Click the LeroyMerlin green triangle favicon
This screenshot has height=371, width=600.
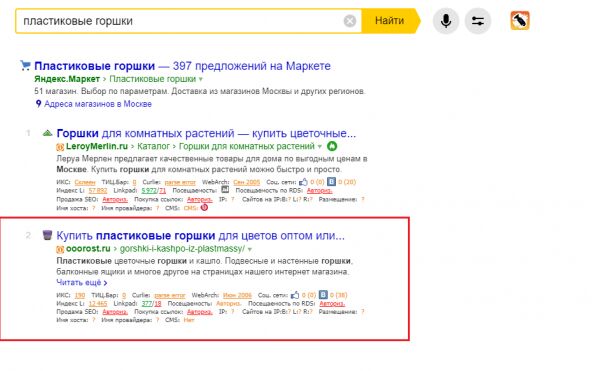(x=47, y=133)
